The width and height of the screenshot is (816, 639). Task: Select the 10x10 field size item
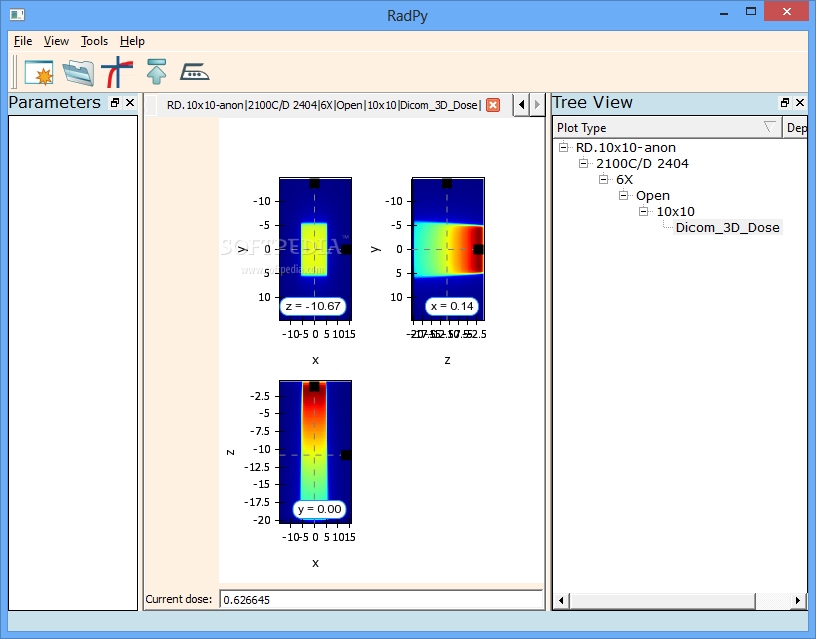click(675, 211)
